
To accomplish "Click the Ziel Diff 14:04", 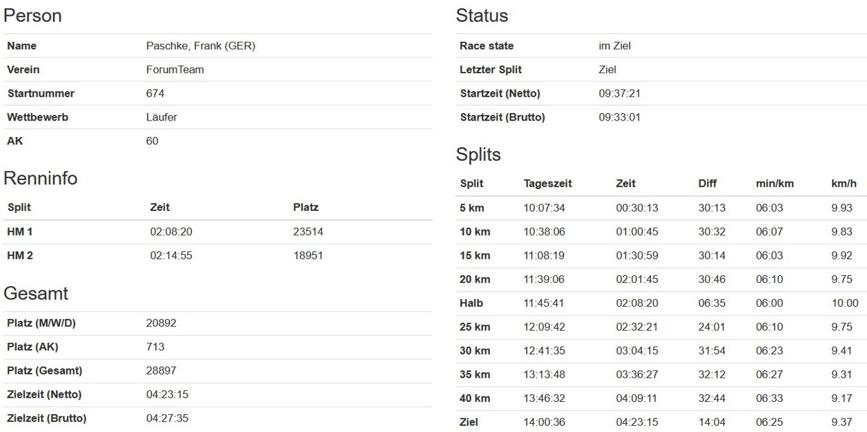I will (x=712, y=422).
